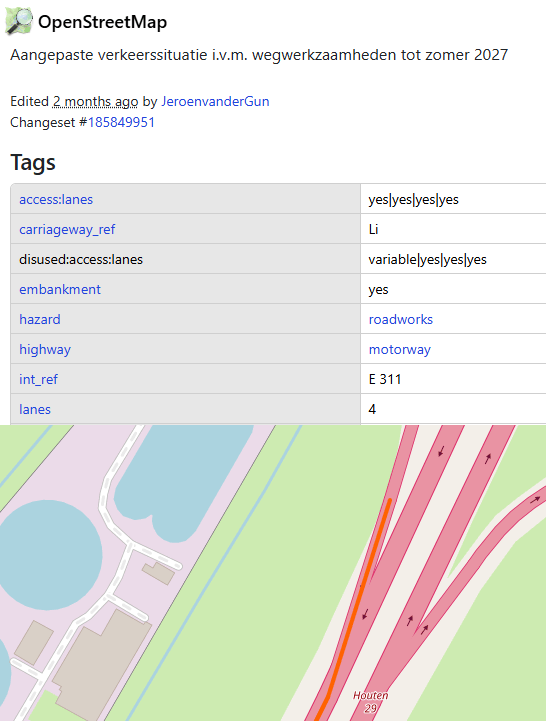Image resolution: width=546 pixels, height=721 pixels.
Task: Click the OpenStreetMap magnifier logo icon
Action: [19, 21]
